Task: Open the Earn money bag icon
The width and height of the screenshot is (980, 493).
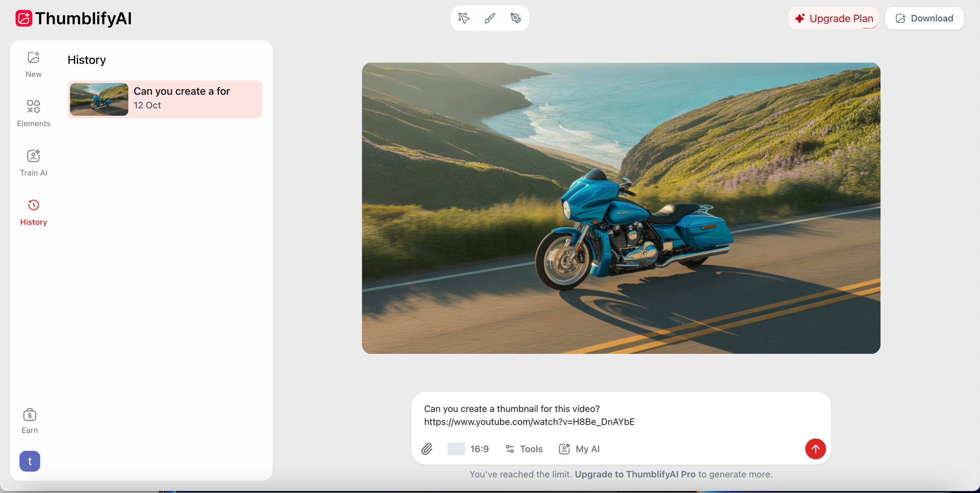Action: click(x=30, y=415)
